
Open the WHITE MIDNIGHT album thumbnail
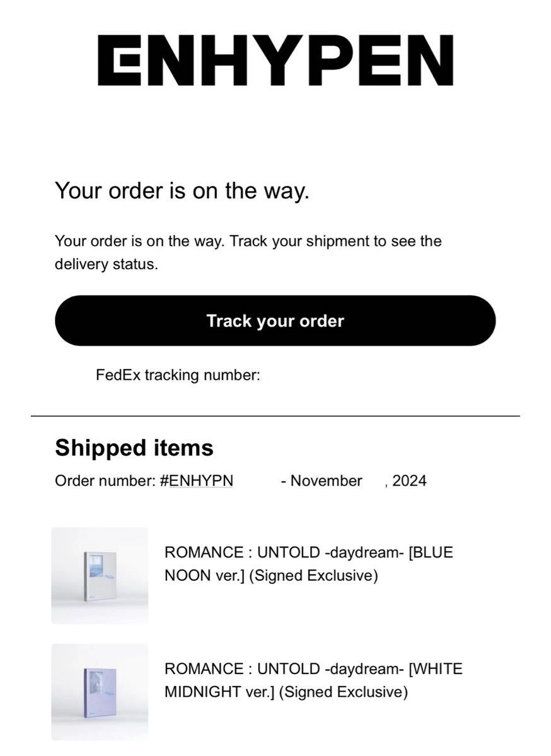tap(100, 691)
